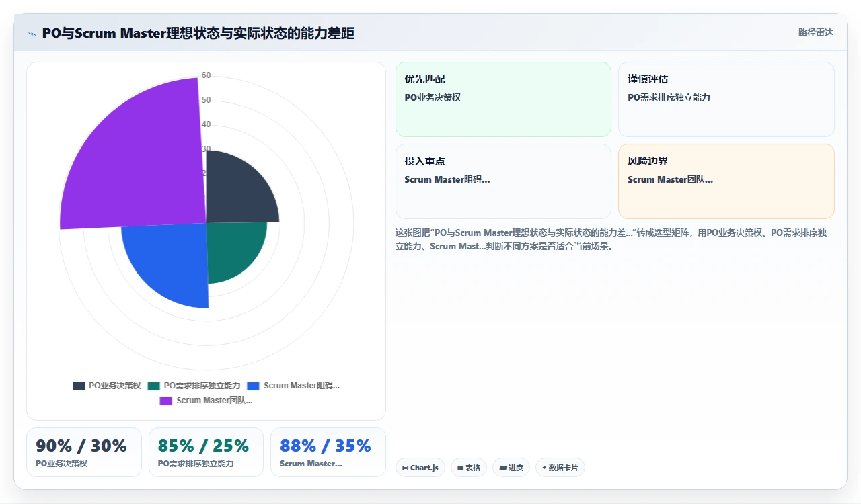Screen dimensions: 861x504
Task: Open the 风险边界 card
Action: click(x=726, y=181)
